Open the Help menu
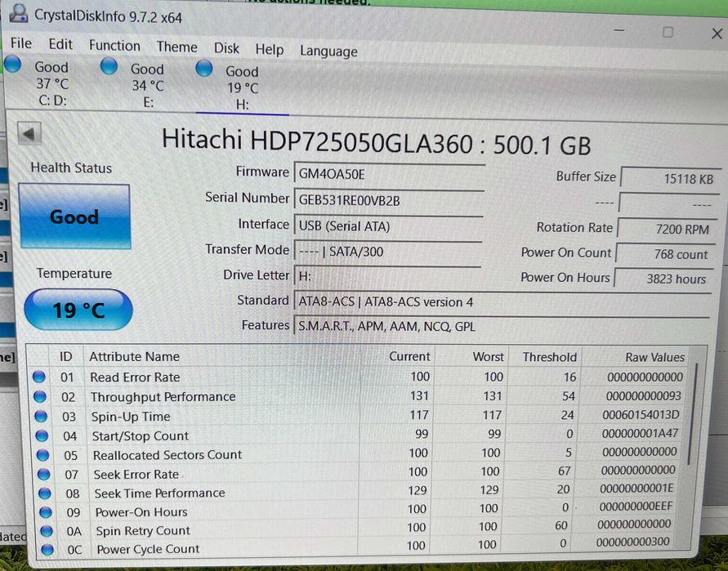Screen dimensions: 728x571 click(x=270, y=49)
